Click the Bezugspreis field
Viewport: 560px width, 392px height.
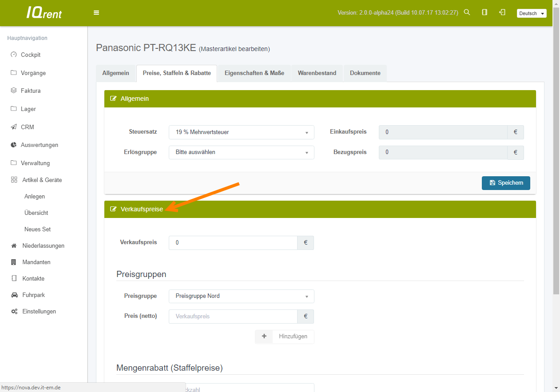click(x=443, y=152)
